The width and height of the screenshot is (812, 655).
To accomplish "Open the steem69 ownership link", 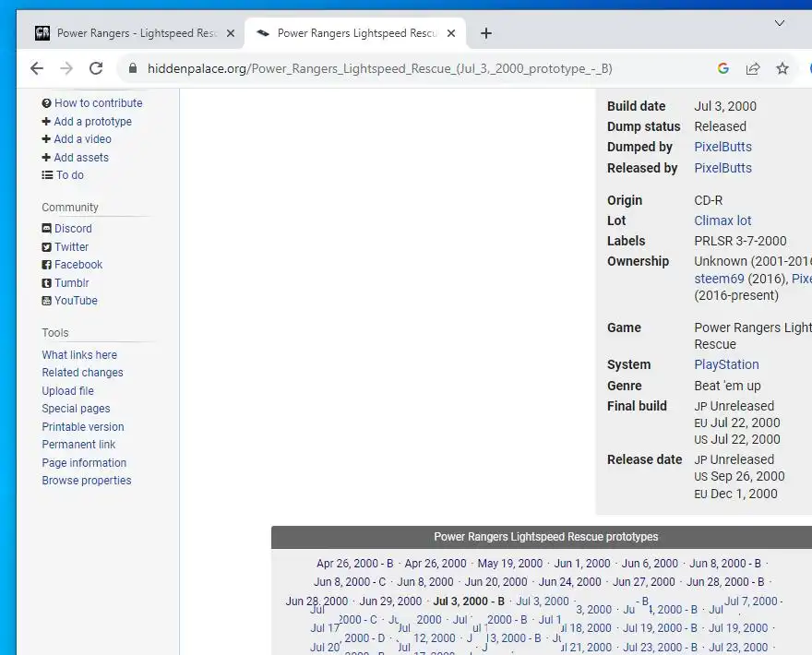I will click(720, 279).
